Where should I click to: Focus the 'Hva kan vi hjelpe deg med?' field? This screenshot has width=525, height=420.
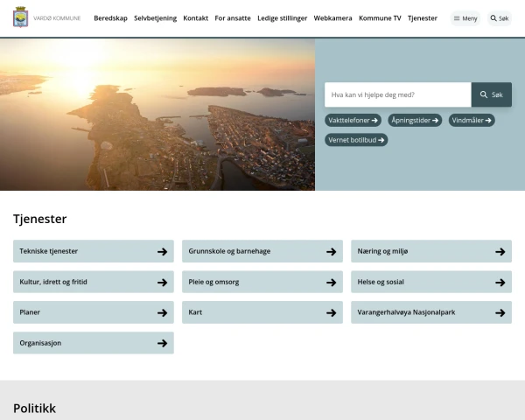[x=397, y=94]
